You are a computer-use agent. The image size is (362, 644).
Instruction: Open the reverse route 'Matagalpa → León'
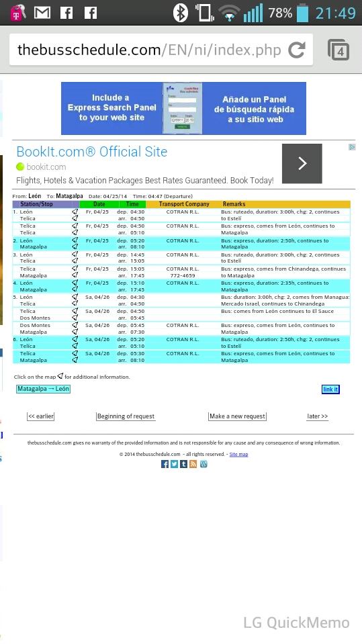pos(43,389)
